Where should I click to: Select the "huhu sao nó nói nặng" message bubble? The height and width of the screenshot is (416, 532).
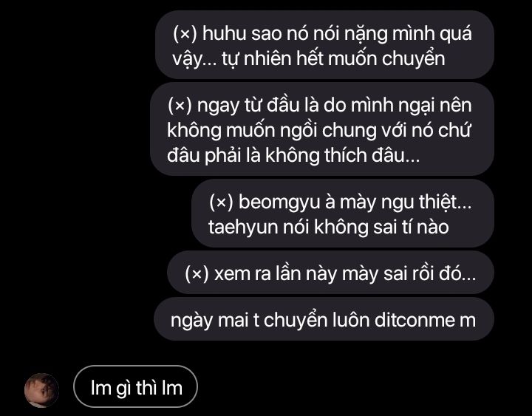324,45
